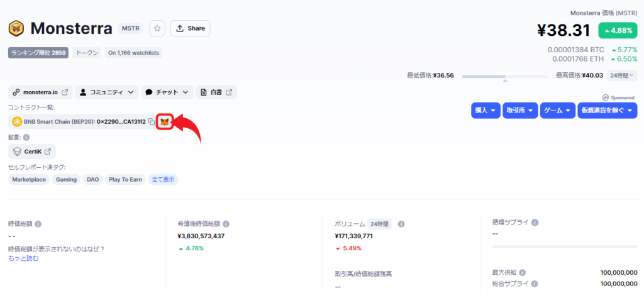
Task: Show info for 最大供給
Action: 522,273
